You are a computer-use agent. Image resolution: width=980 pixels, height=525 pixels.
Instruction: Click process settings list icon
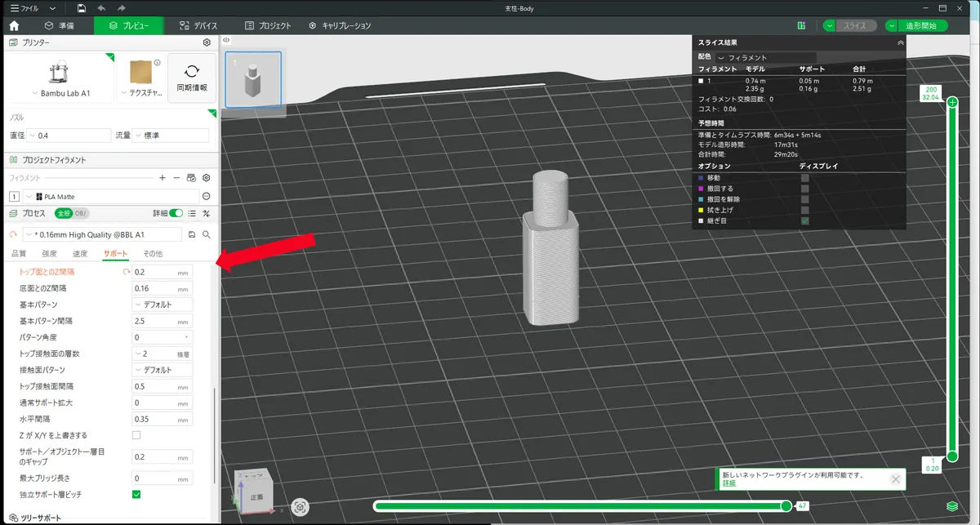point(192,213)
